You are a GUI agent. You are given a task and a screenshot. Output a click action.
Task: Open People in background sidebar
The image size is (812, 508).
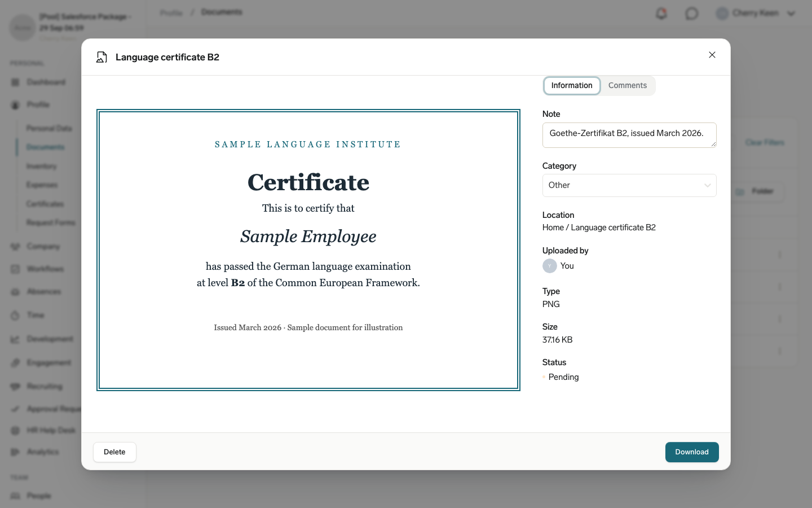click(x=38, y=496)
